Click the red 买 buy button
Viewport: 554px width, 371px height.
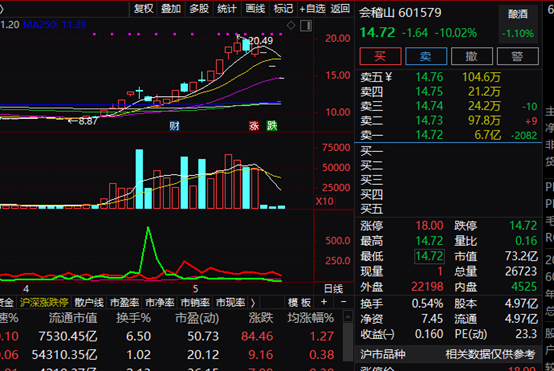click(380, 56)
